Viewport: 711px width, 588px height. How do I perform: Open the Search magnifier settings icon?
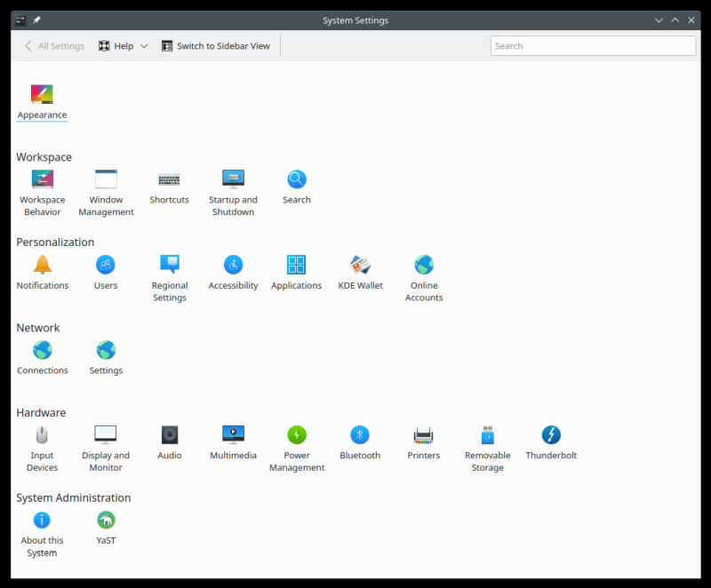tap(297, 179)
